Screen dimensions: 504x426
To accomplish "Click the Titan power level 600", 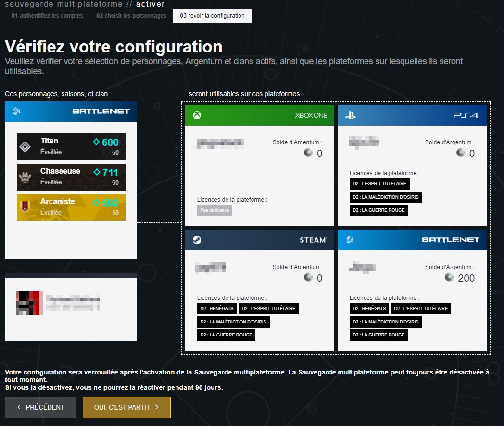I will tap(110, 142).
